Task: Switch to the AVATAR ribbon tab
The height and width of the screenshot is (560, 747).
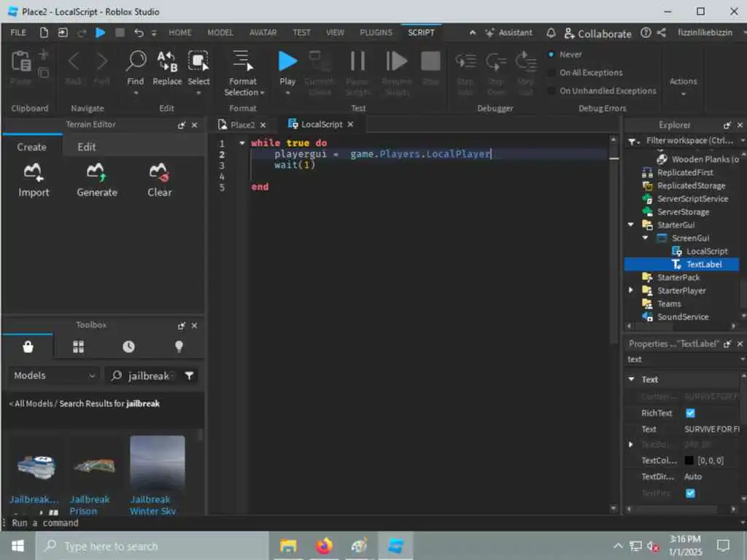Action: 263,32
